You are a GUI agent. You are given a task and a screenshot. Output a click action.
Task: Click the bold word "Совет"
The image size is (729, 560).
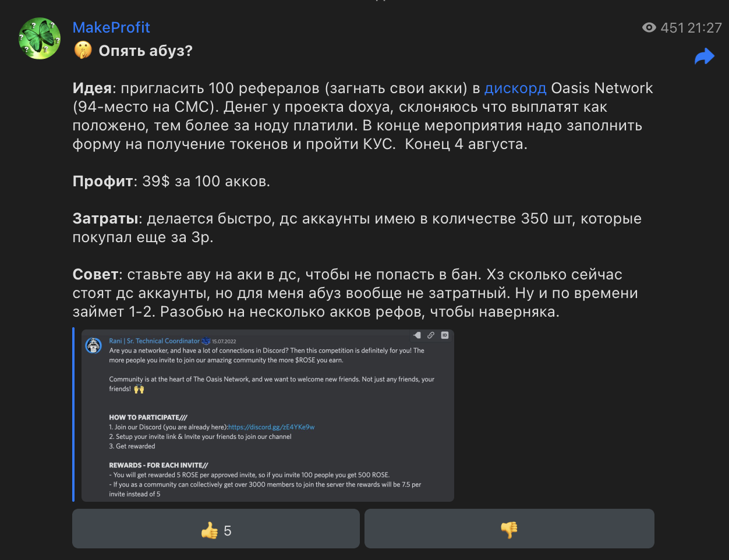pyautogui.click(x=96, y=275)
